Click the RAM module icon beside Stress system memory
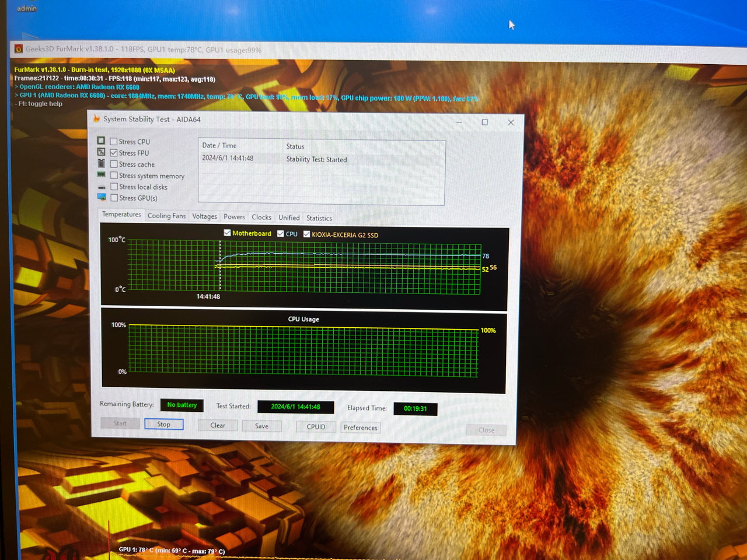Screen dimensions: 747x560 tap(102, 175)
